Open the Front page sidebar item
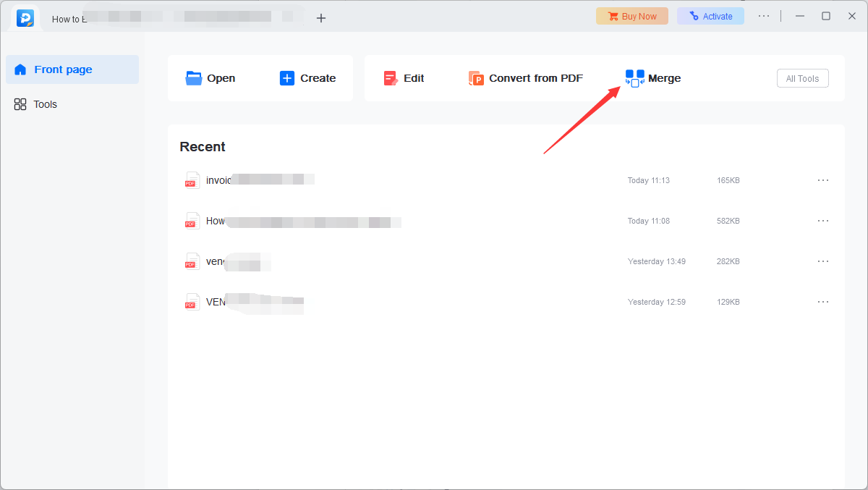This screenshot has height=490, width=868. [x=72, y=69]
